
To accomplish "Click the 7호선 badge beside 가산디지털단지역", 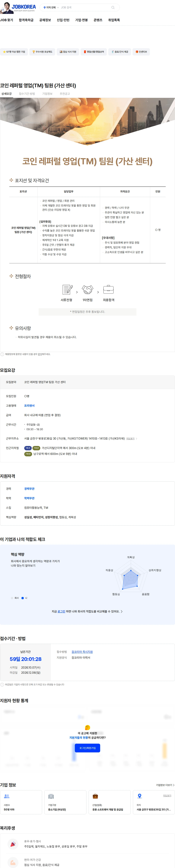I will [36, 448].
